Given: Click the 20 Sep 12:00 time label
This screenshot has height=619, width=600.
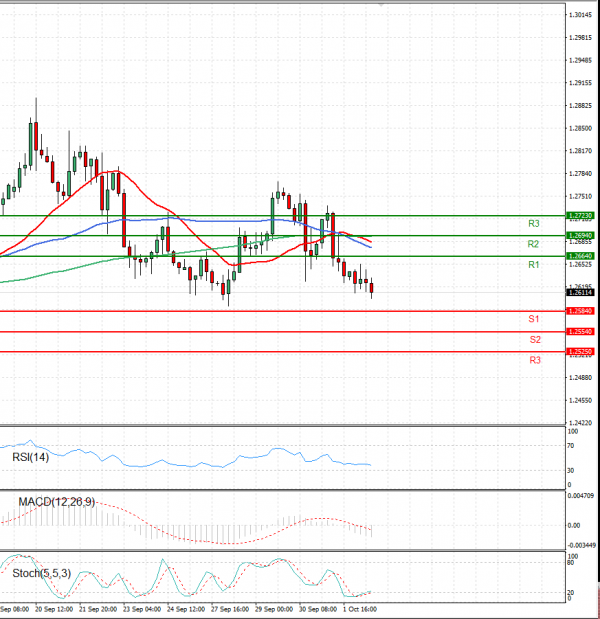Looking at the screenshot, I should point(54,609).
